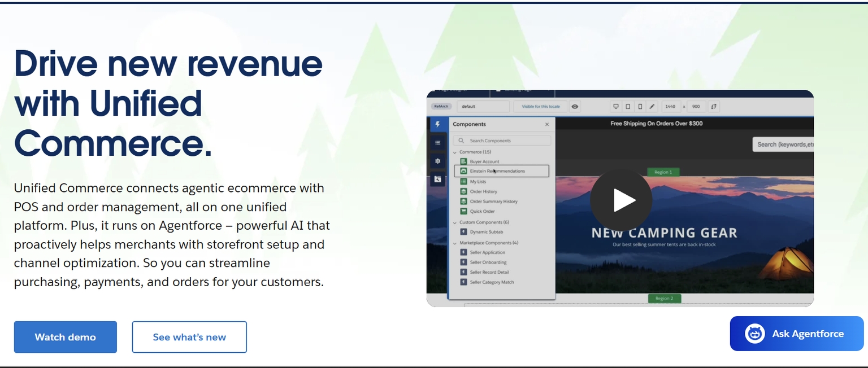Open the Ask Agentforce chat button
The height and width of the screenshot is (368, 868).
coord(797,334)
